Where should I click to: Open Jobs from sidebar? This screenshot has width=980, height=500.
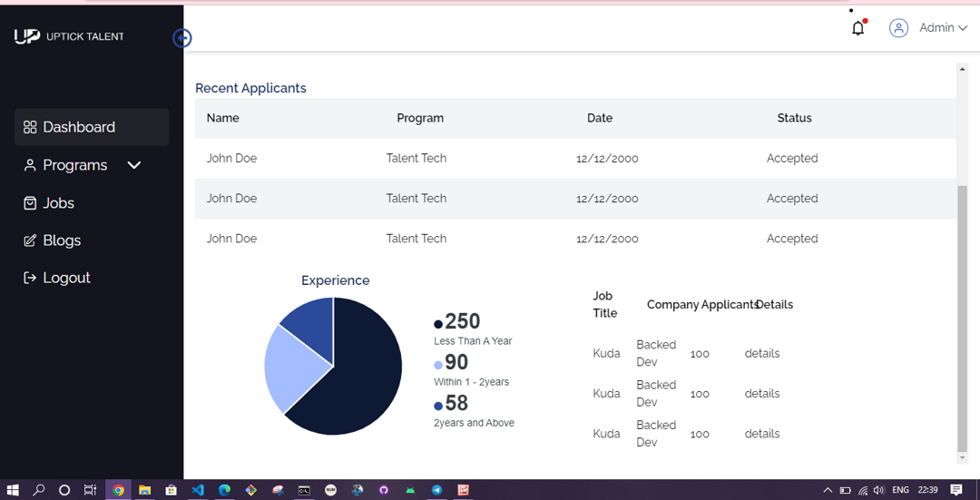click(x=49, y=203)
